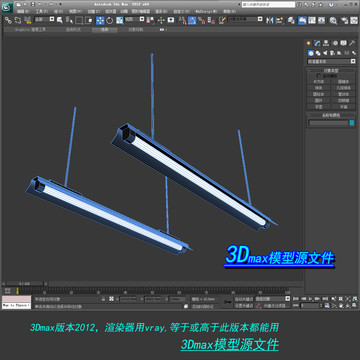Click Save File in quick access toolbar

(33, 4)
